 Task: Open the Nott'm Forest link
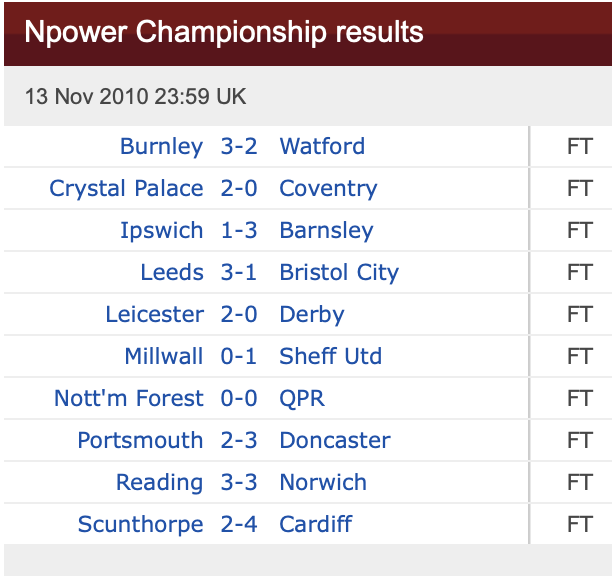[128, 399]
